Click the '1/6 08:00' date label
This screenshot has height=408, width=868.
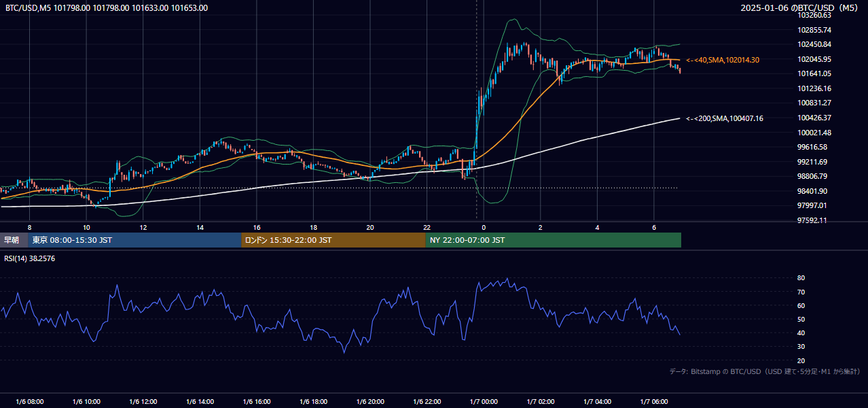tap(29, 401)
